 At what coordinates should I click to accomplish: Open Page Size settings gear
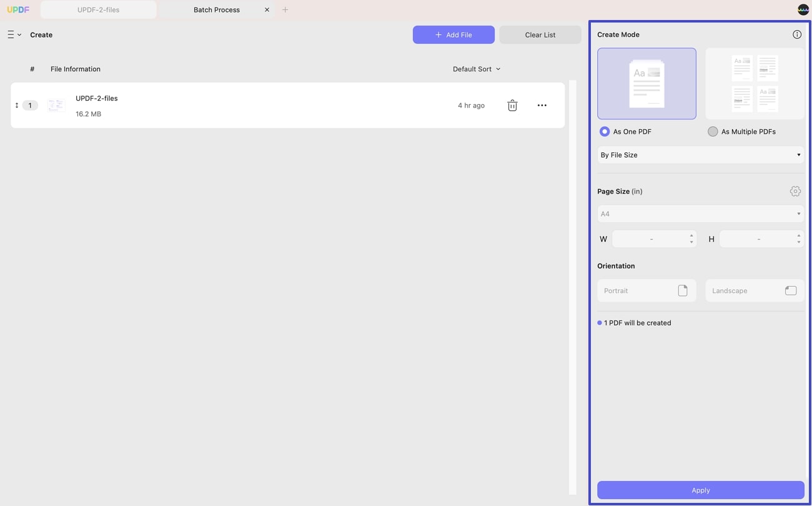(x=795, y=191)
